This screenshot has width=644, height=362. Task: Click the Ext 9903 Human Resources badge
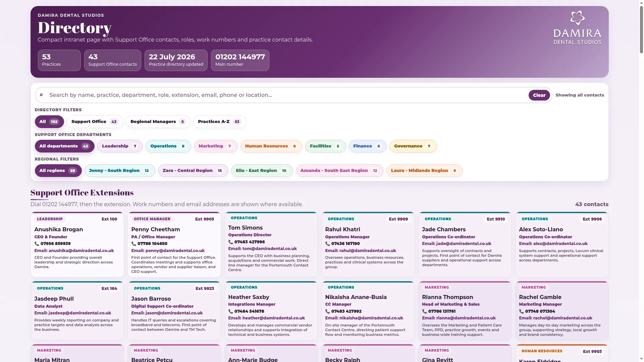592,352
